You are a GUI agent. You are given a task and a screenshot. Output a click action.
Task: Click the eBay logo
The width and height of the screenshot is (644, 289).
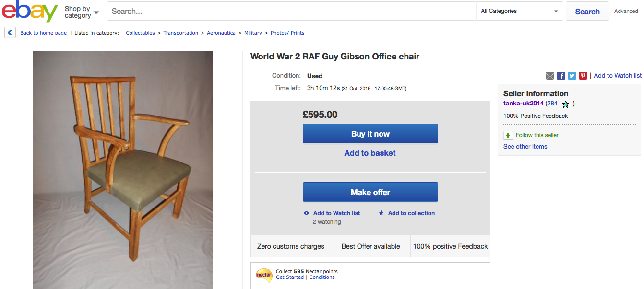click(30, 11)
